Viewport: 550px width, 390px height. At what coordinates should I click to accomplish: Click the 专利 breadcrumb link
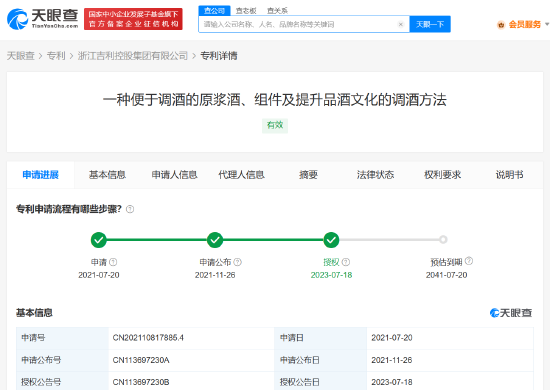pos(56,56)
